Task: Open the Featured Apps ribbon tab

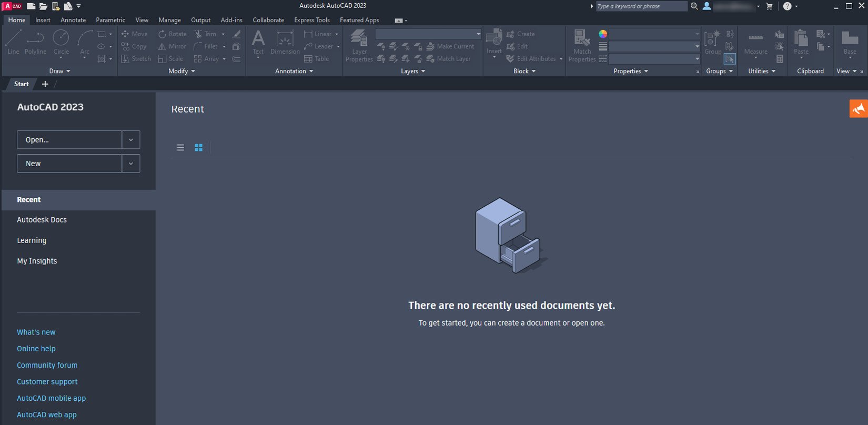Action: 359,20
